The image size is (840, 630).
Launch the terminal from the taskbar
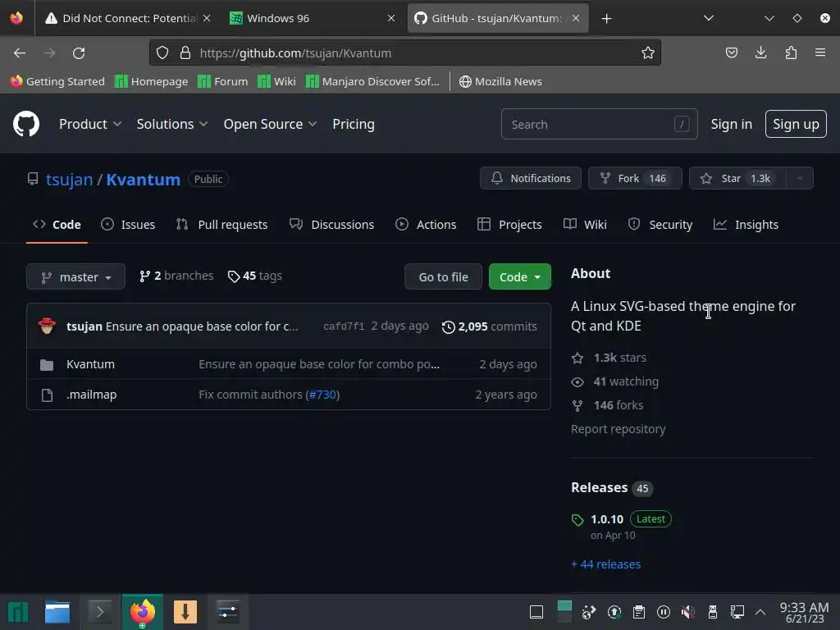99,612
